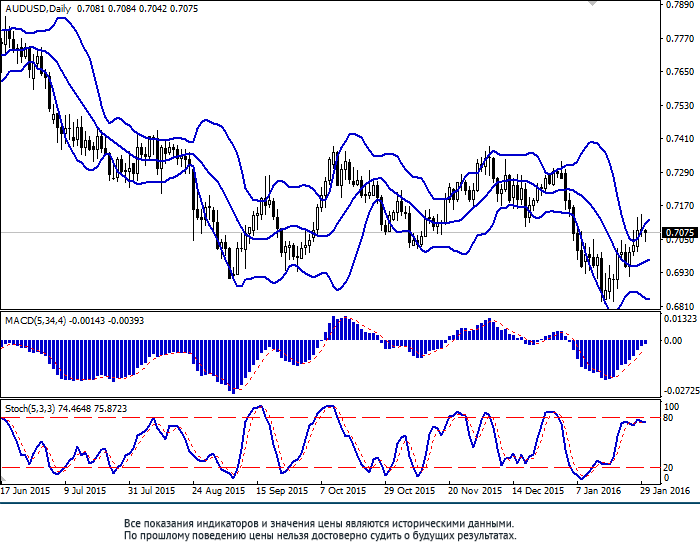
Task: Click the Stochastic scale label 100
Action: (x=672, y=407)
